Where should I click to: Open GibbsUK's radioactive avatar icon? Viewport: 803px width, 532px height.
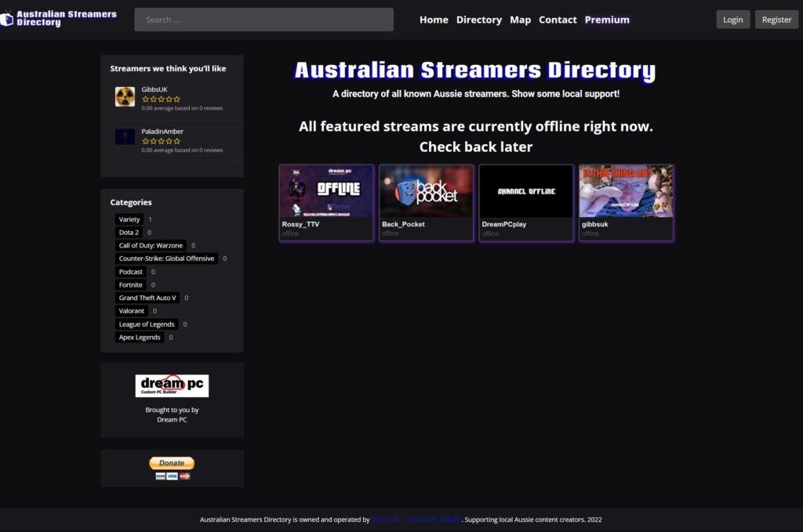click(125, 96)
